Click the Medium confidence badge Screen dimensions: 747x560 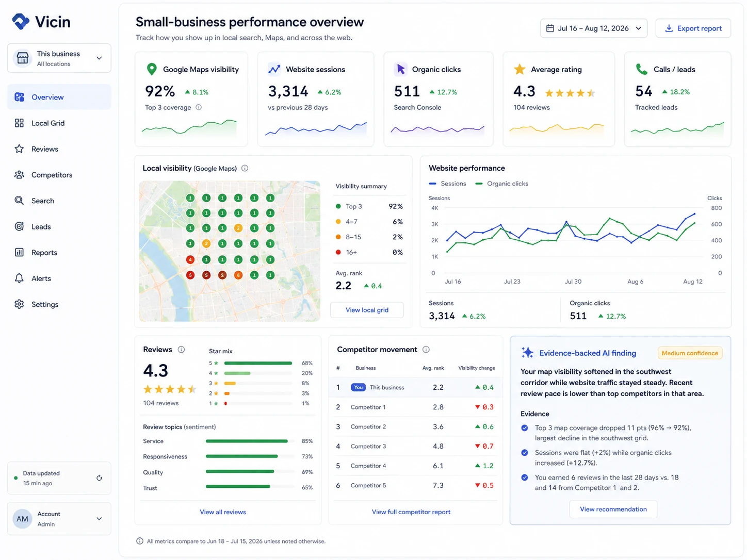click(x=690, y=353)
